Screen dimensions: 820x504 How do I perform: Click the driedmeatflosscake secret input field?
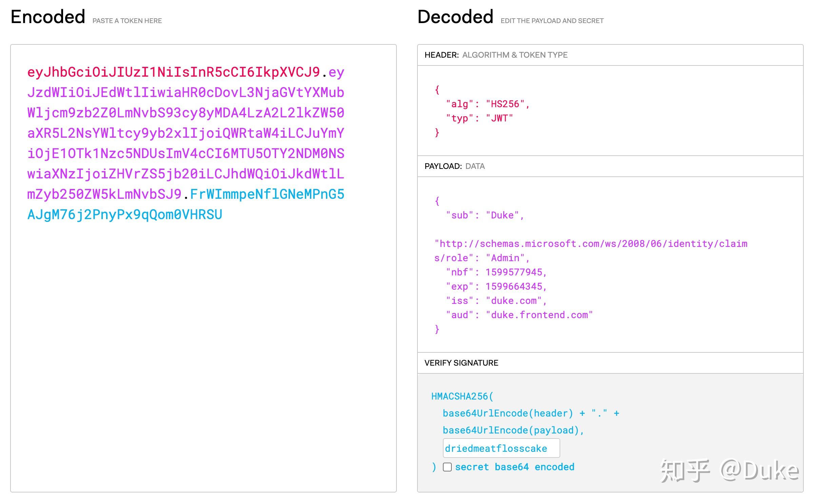(x=501, y=448)
